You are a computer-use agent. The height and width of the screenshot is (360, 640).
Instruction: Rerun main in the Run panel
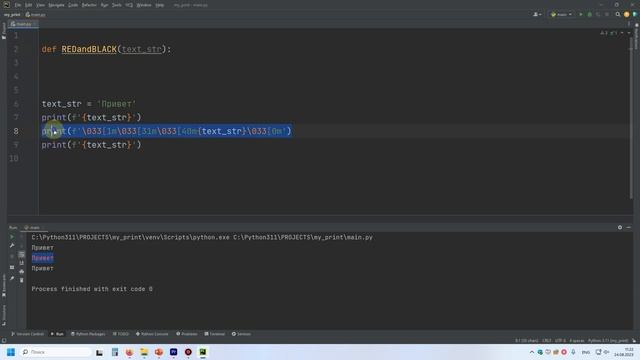tap(12, 237)
